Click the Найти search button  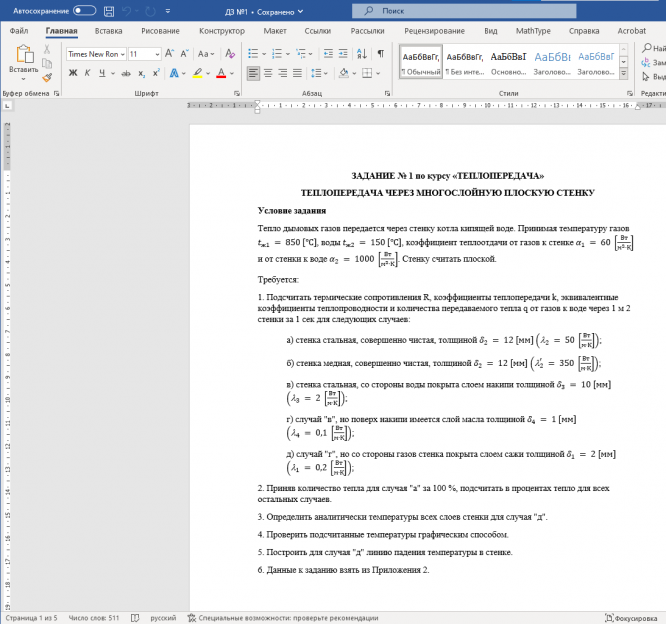click(x=653, y=48)
